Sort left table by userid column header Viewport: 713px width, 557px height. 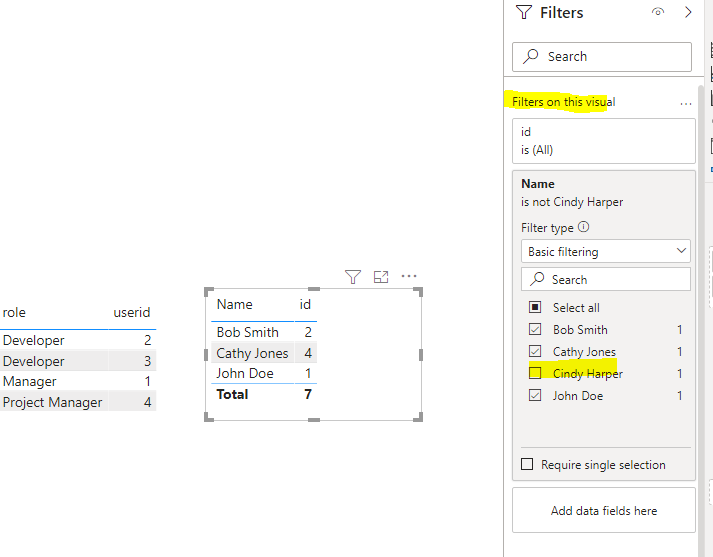[x=131, y=312]
